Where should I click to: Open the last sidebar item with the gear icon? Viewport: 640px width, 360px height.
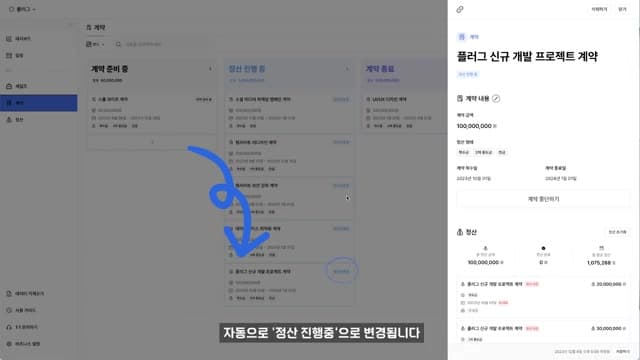click(x=23, y=344)
